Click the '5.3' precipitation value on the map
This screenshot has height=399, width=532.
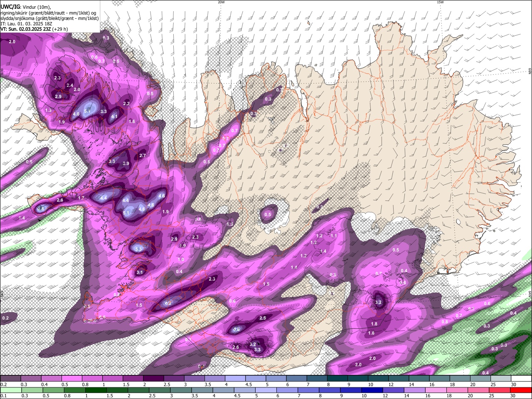coord(139,249)
